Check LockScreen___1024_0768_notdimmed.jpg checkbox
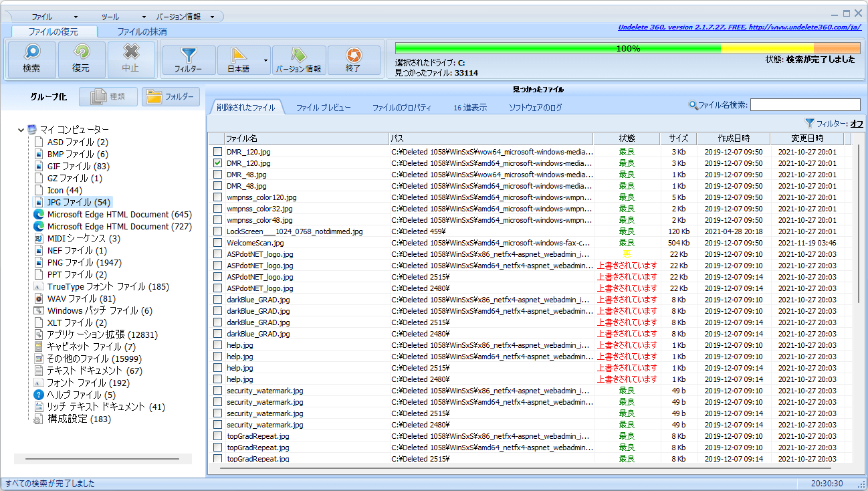868x491 pixels. pos(217,231)
